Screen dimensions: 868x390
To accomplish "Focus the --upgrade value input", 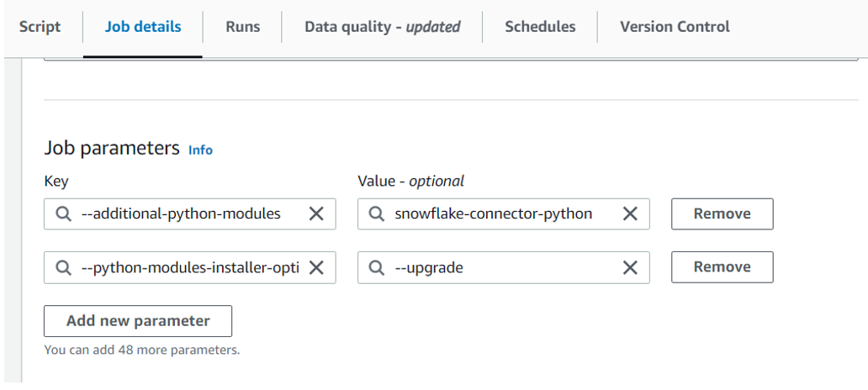I will [x=503, y=268].
